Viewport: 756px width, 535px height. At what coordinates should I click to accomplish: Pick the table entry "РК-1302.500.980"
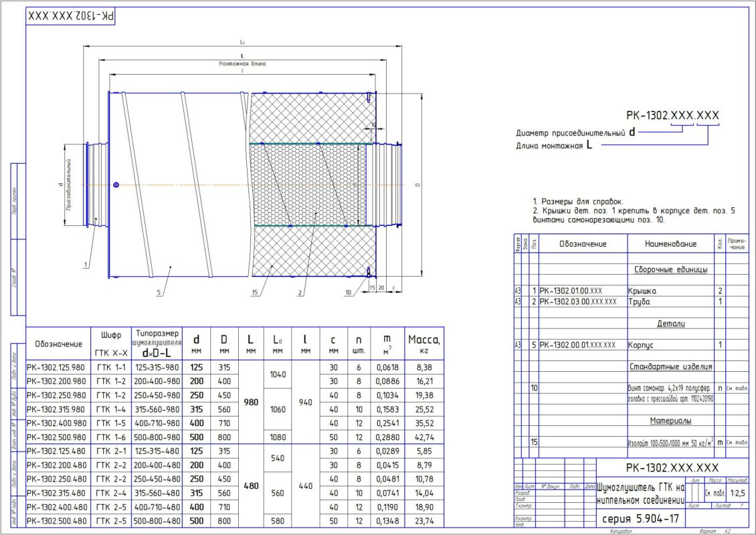pyautogui.click(x=56, y=437)
